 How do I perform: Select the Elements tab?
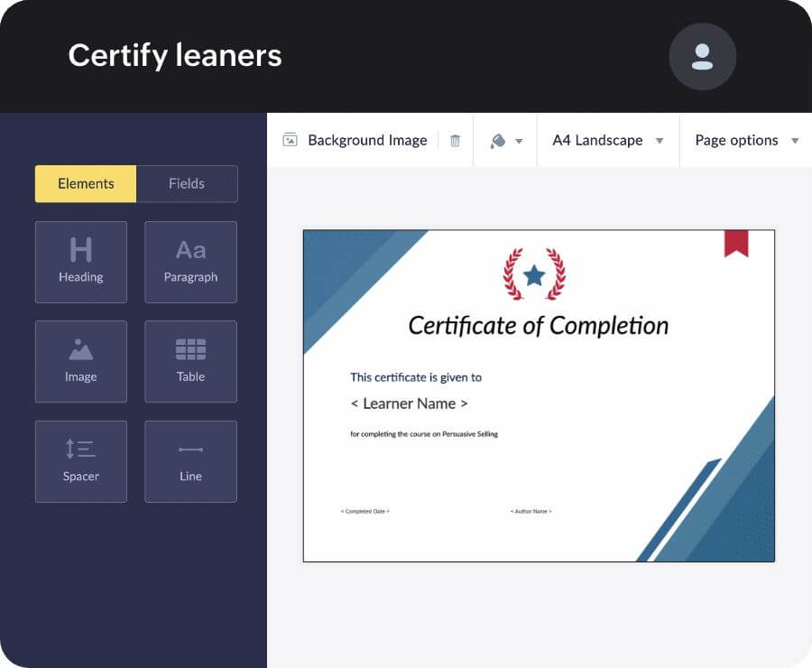click(x=85, y=183)
